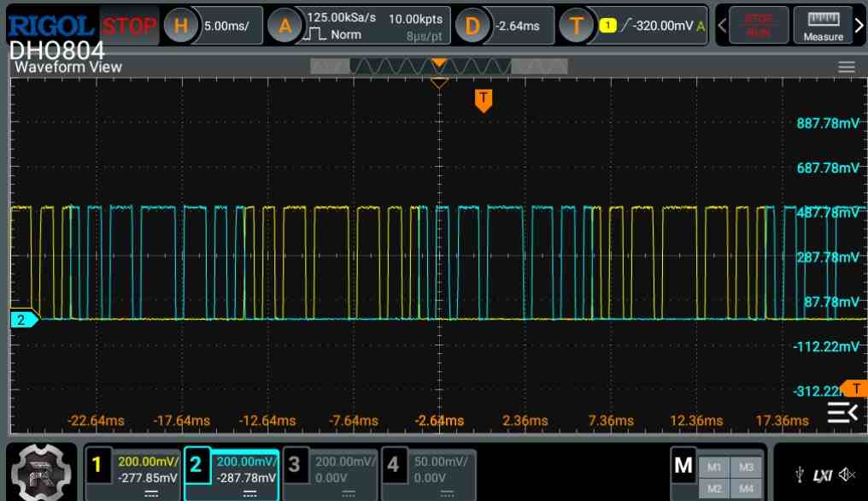This screenshot has height=501, width=868.
Task: Tap the -320.00mV trigger level value
Action: click(663, 26)
